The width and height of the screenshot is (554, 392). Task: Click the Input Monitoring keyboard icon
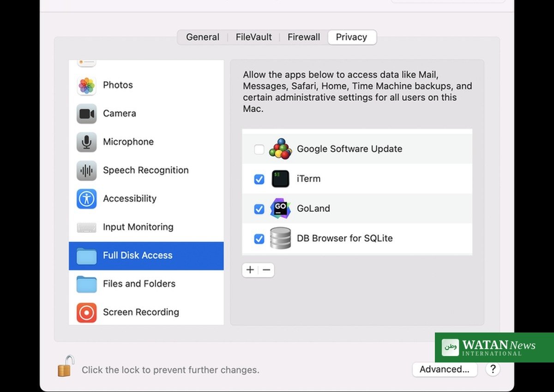[x=86, y=227]
